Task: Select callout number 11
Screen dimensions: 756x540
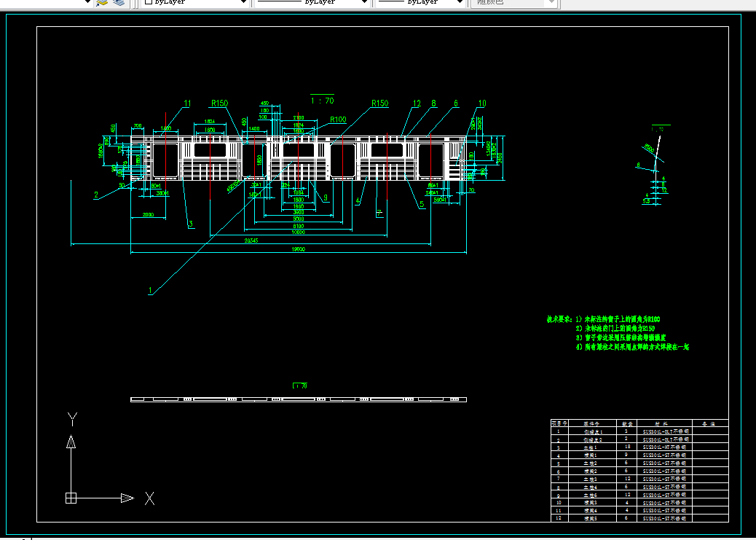Action: pyautogui.click(x=188, y=103)
